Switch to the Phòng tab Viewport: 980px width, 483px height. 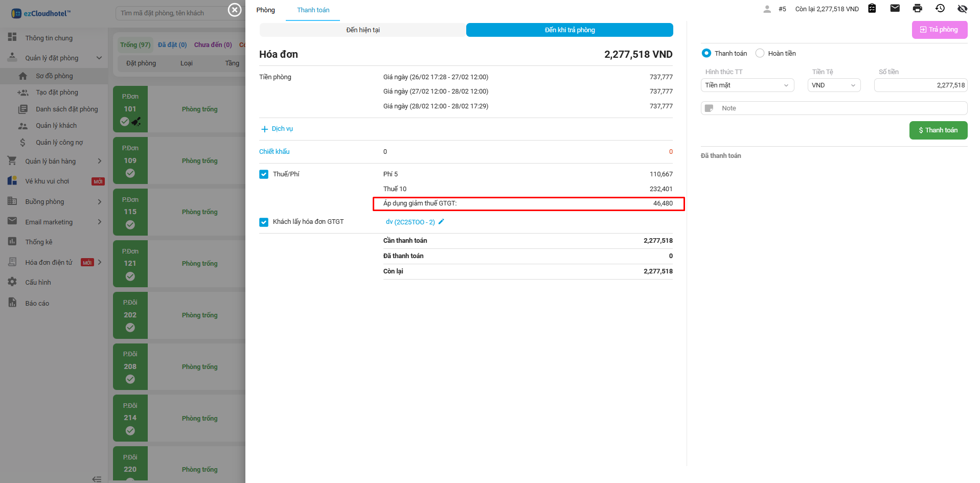click(265, 10)
